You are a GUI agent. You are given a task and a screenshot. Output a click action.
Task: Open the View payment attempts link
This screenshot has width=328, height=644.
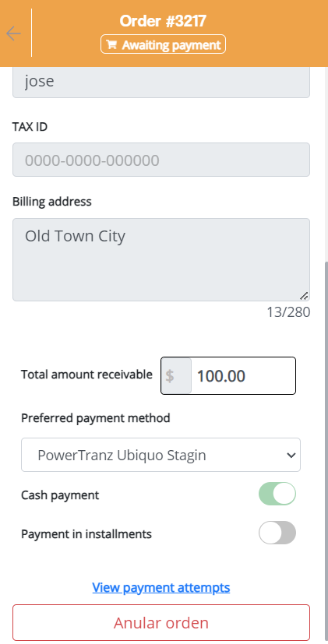[161, 587]
